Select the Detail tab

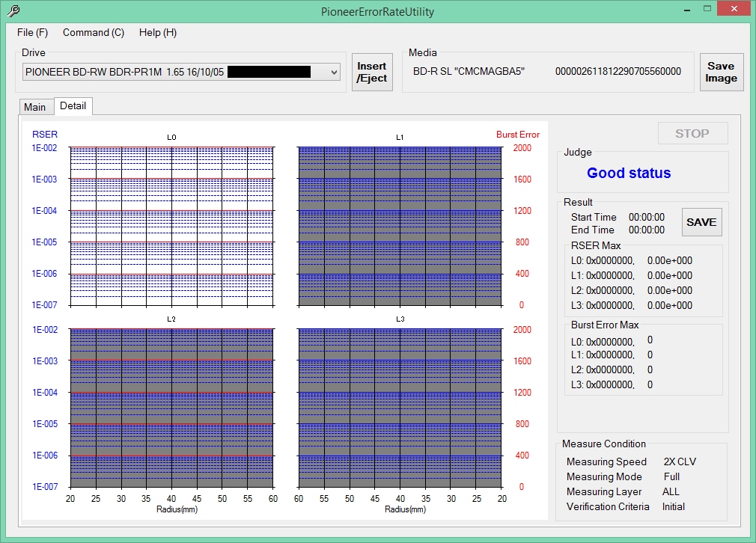[73, 106]
